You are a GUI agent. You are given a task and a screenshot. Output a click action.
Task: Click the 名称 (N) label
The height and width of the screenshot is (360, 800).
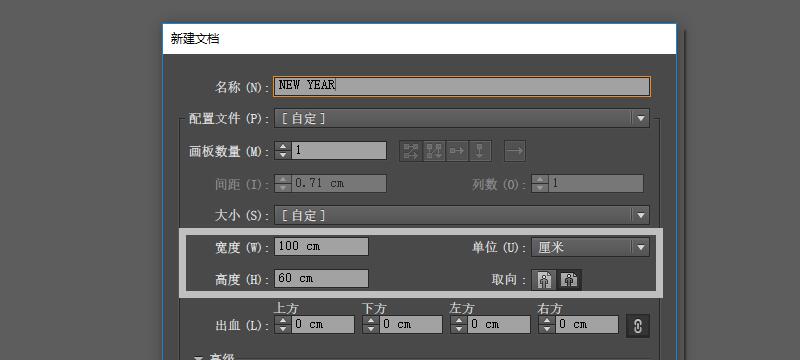242,87
